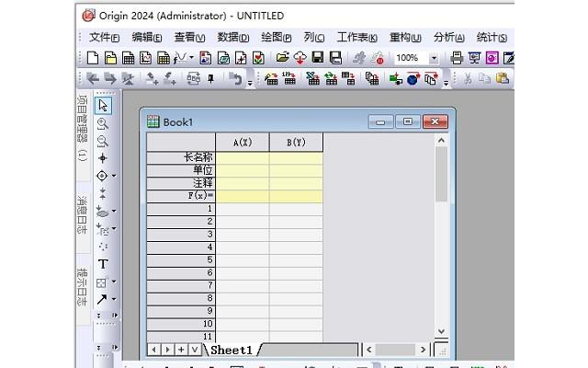Click the Undo arrow icon

pos(235,78)
